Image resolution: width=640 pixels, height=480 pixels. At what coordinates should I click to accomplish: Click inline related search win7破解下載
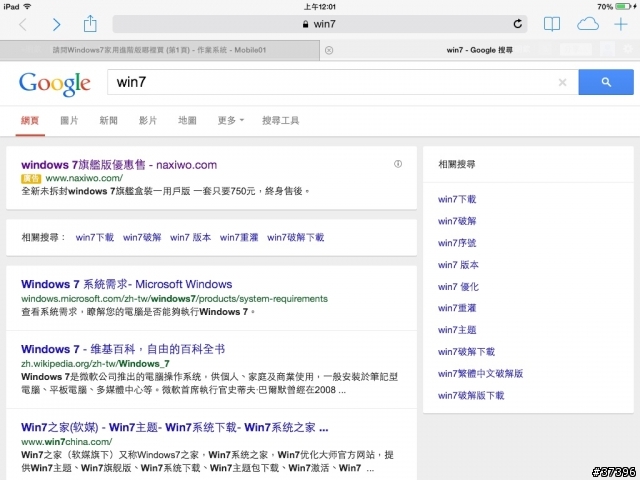[x=296, y=238]
